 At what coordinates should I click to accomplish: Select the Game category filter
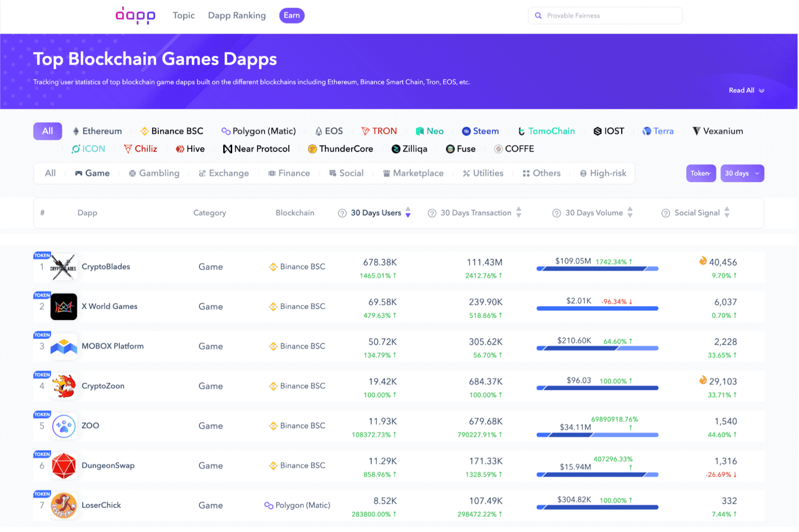coord(92,174)
